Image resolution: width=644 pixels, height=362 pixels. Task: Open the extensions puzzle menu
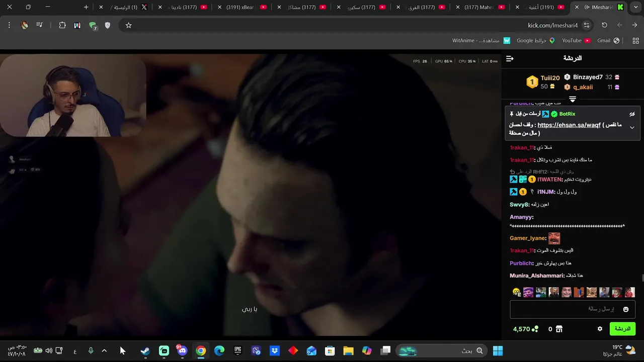pos(62,25)
